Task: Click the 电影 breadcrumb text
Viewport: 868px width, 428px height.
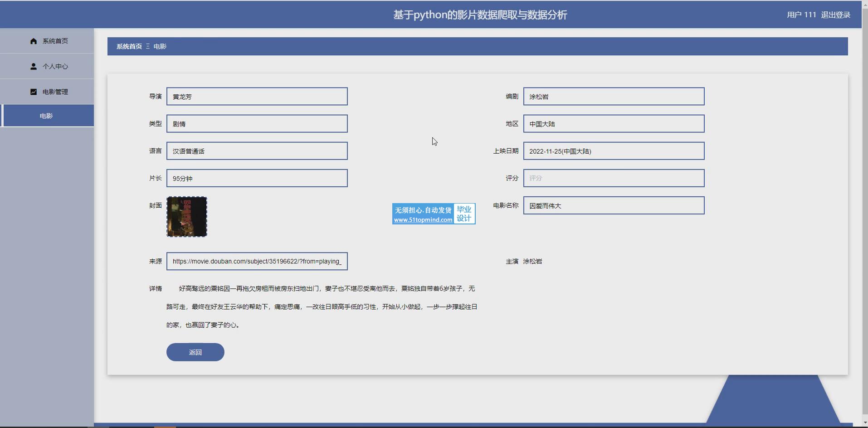Action: tap(160, 46)
